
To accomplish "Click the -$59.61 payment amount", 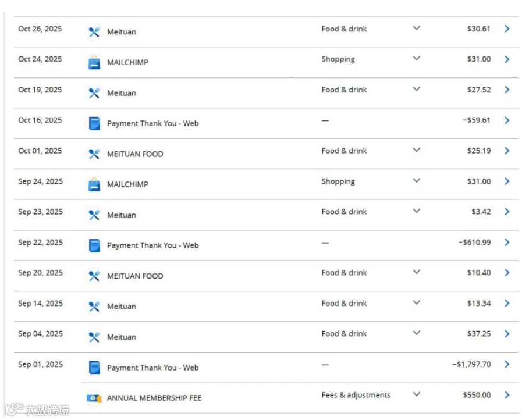I will coord(477,120).
